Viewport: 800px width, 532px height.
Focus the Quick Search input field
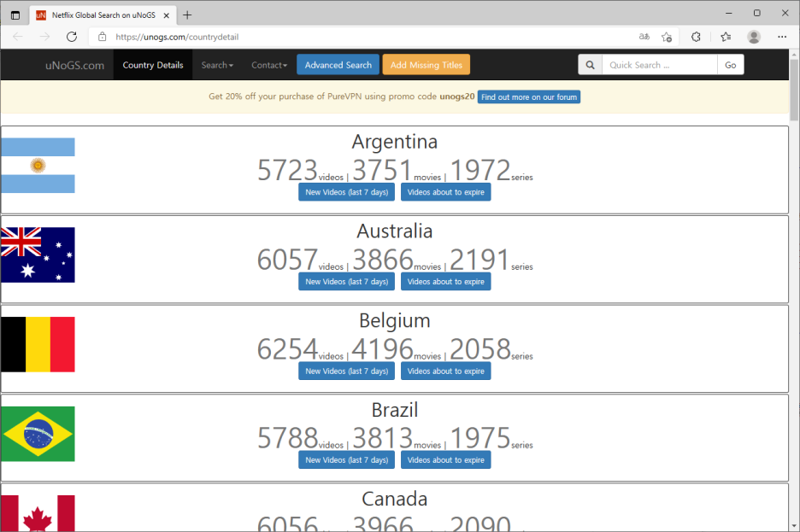click(660, 65)
